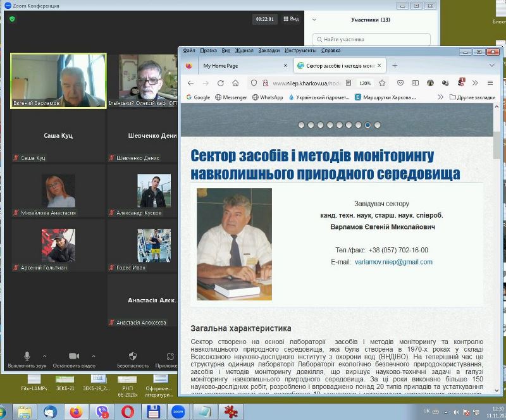This screenshot has width=506, height=420.
Task: Save page to Pocket
Action: click(400, 83)
